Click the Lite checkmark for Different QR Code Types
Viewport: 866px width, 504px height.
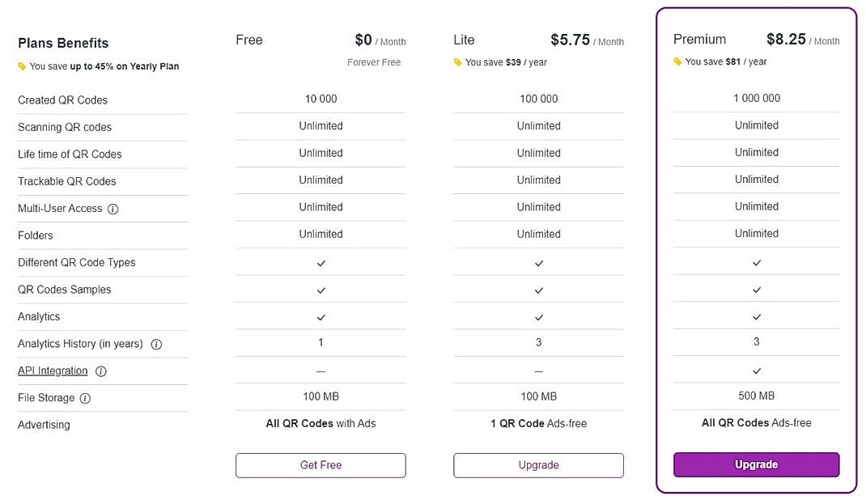tap(538, 262)
